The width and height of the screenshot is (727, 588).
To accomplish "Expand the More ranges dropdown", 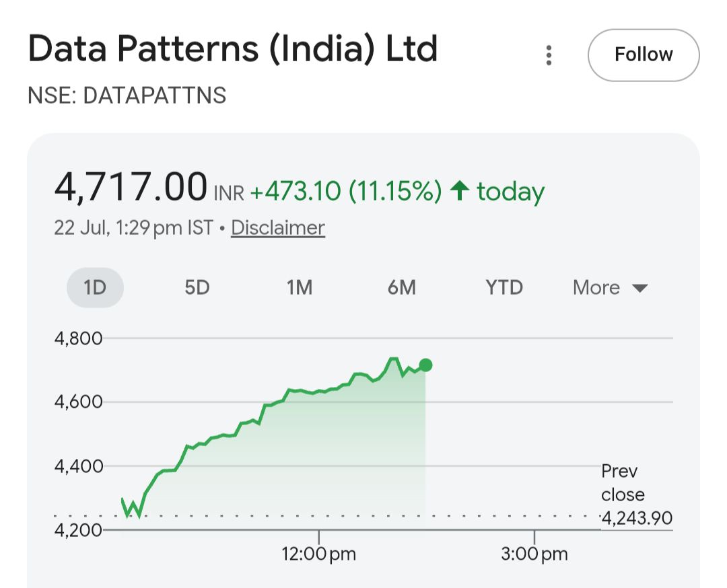I will (610, 287).
